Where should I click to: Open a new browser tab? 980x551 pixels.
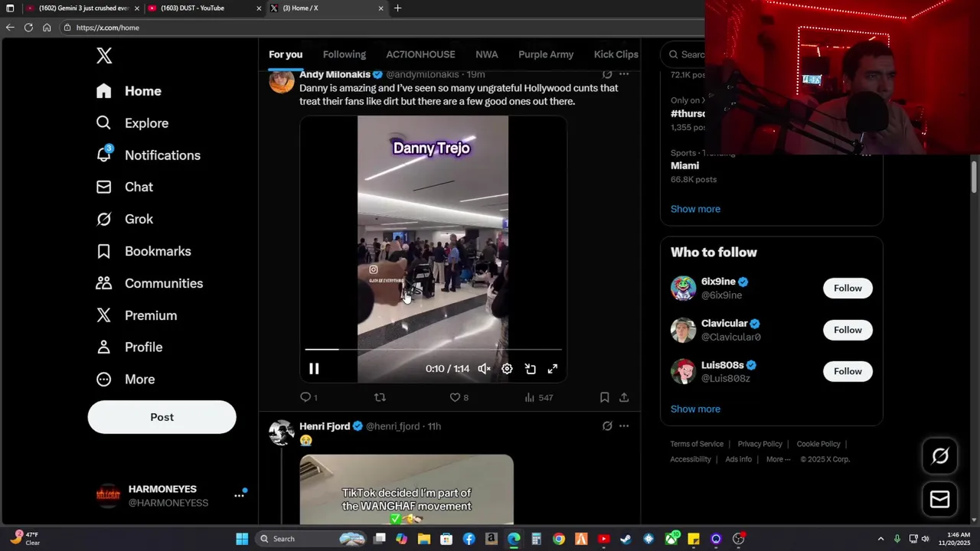click(x=397, y=8)
